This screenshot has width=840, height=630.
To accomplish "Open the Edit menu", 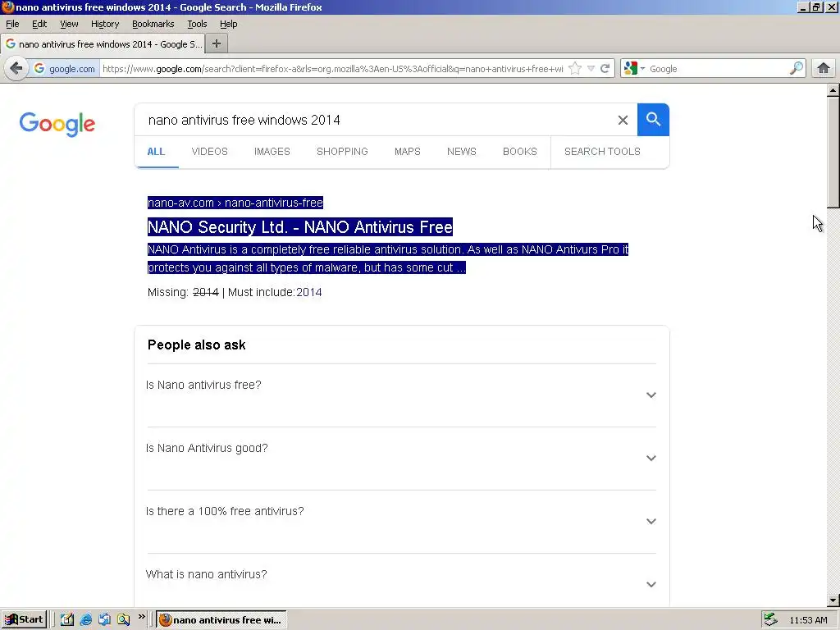I will coord(39,24).
